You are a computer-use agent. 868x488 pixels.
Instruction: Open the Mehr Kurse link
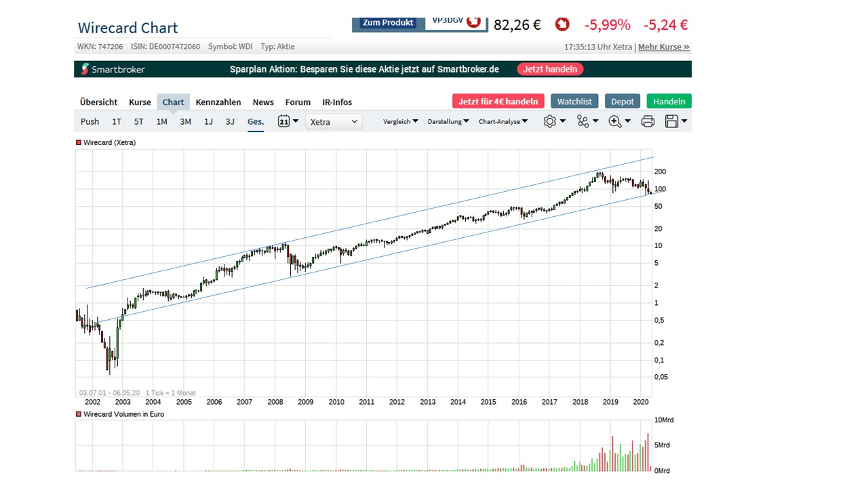click(x=664, y=47)
